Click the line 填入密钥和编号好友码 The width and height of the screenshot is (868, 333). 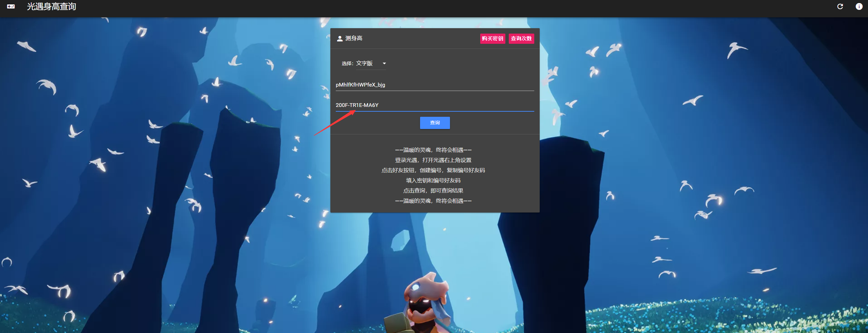pos(433,181)
